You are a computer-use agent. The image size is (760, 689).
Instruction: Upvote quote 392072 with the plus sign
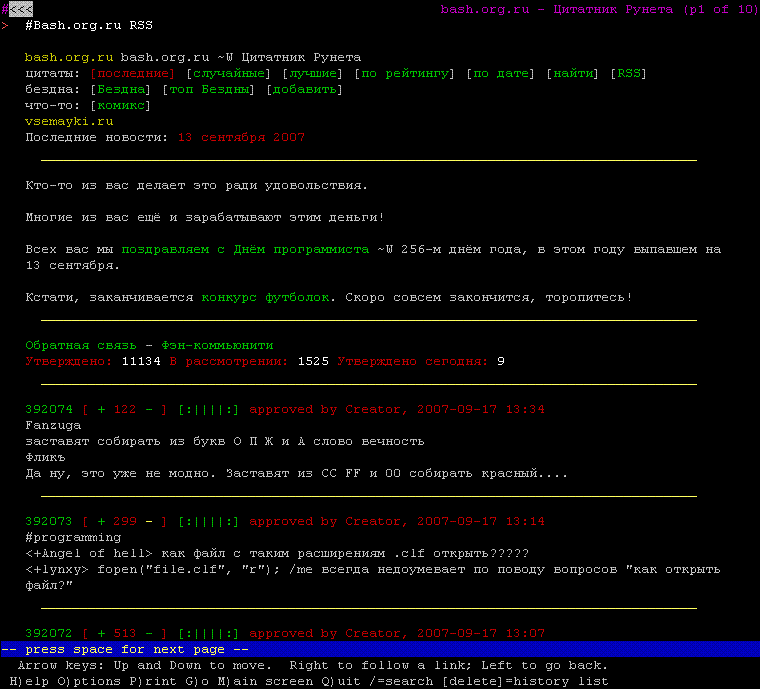point(101,633)
